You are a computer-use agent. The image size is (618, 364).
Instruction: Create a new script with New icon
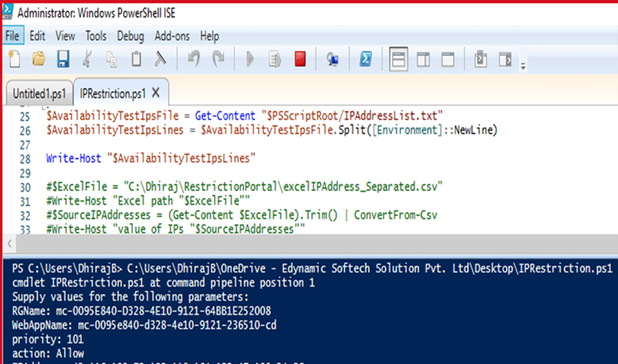15,59
